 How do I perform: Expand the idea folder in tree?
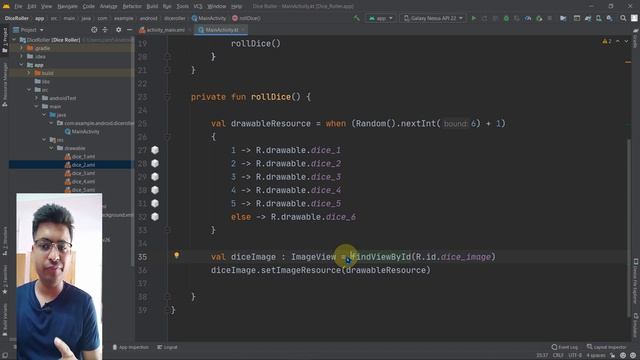(x=22, y=56)
